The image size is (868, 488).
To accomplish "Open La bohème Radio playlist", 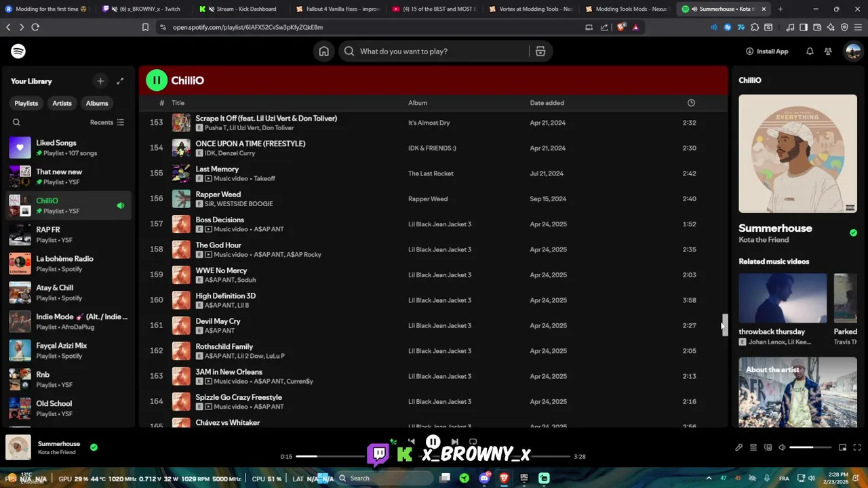I will pos(68,264).
